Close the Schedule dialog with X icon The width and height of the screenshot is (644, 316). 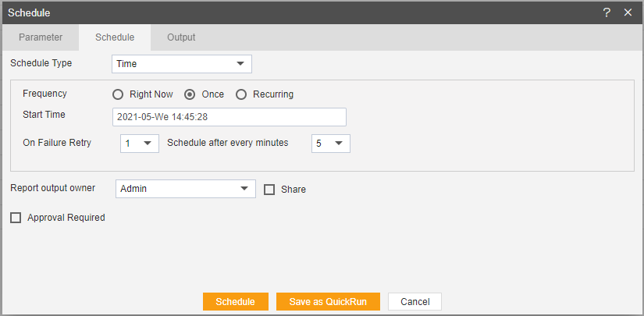coord(628,12)
